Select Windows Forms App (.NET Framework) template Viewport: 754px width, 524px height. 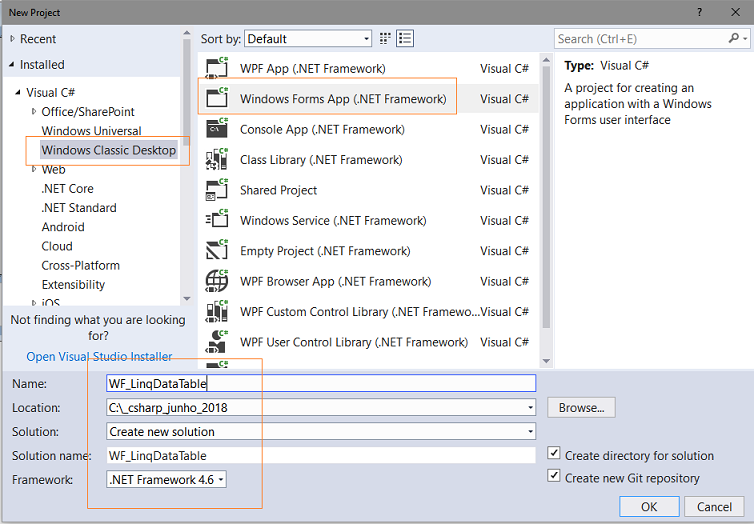pos(368,99)
